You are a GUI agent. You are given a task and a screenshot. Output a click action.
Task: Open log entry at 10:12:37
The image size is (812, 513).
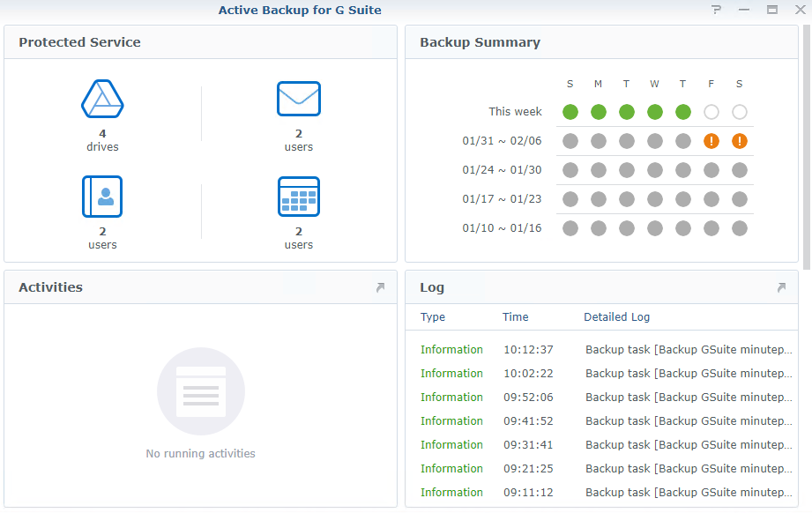[x=602, y=349]
